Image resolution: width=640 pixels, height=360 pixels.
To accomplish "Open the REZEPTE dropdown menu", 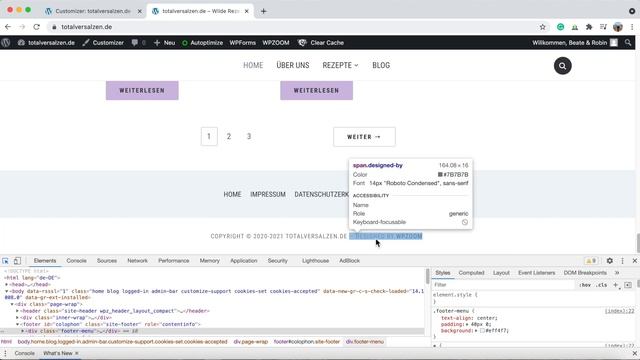I will click(x=340, y=65).
